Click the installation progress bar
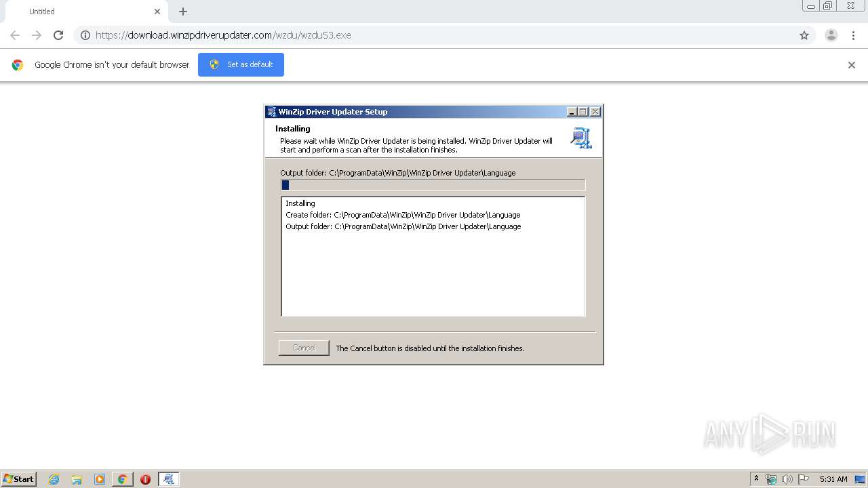 coord(433,185)
